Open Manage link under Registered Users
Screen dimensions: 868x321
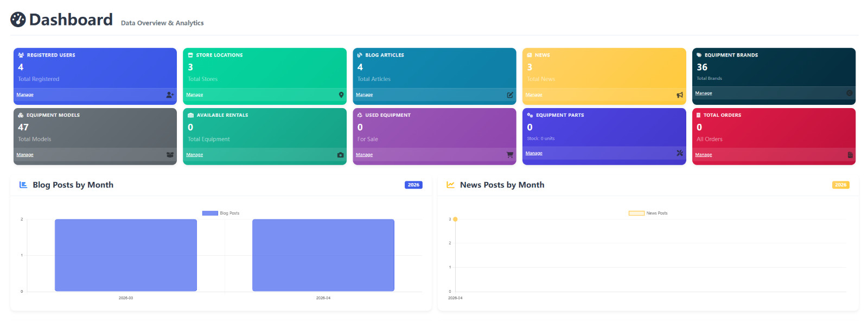pos(25,95)
